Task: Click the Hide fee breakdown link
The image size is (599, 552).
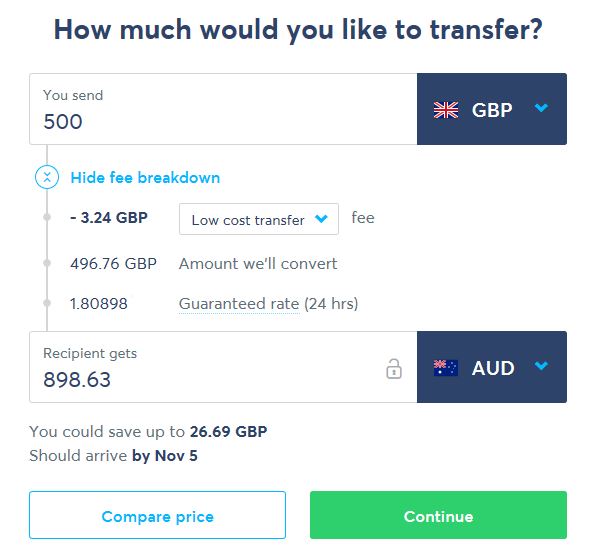Action: pyautogui.click(x=145, y=178)
